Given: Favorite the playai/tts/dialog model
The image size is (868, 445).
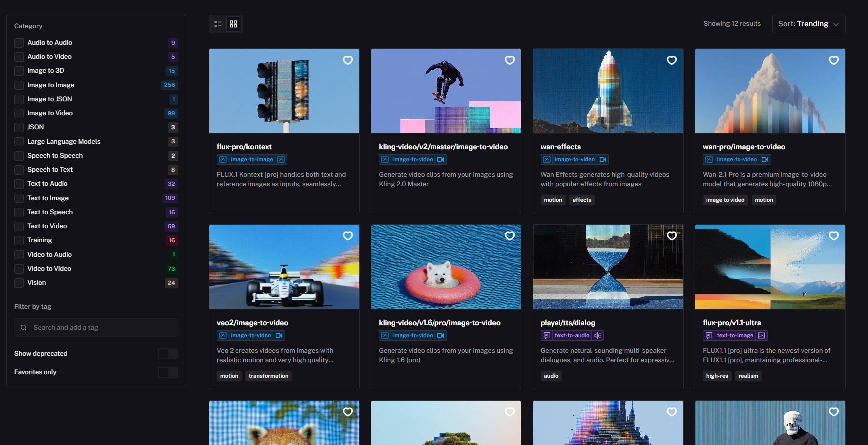Looking at the screenshot, I should (672, 236).
